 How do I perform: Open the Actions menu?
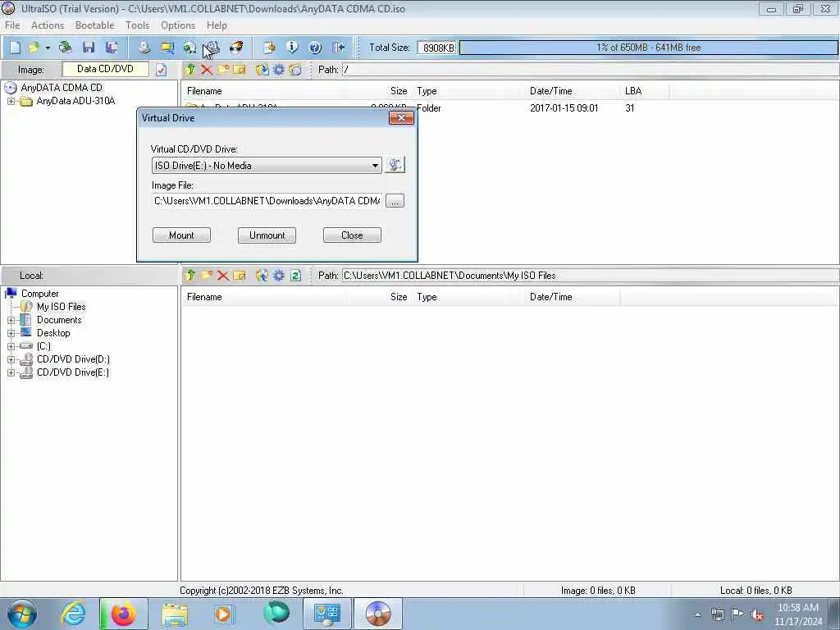click(x=48, y=25)
